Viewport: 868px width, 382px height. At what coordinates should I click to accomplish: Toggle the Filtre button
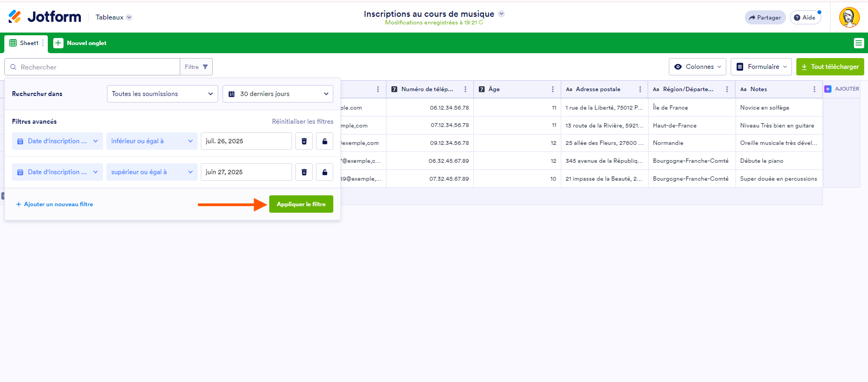(196, 67)
